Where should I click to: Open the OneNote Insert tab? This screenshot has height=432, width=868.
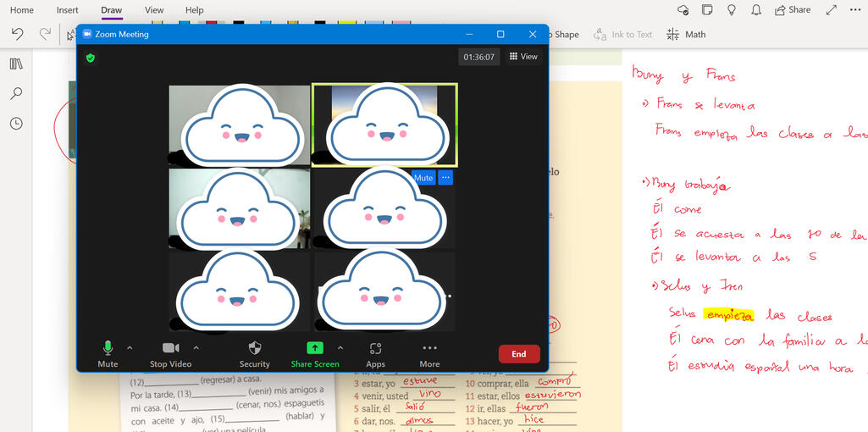click(x=67, y=10)
